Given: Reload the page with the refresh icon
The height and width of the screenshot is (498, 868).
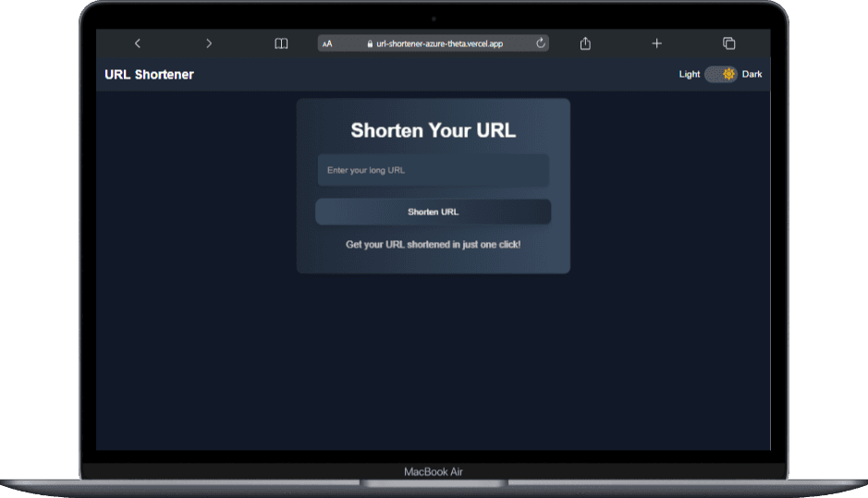Looking at the screenshot, I should [x=541, y=43].
